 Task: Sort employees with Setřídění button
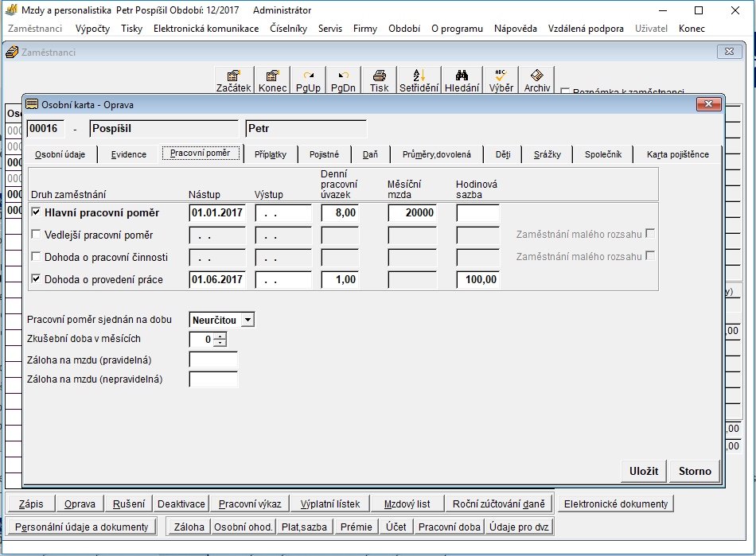(x=419, y=80)
